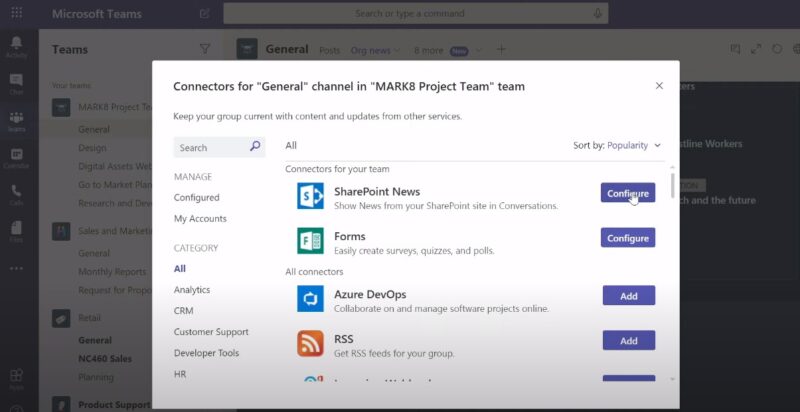800x412 pixels.
Task: Click the connectors list scrollbar
Action: [x=672, y=186]
